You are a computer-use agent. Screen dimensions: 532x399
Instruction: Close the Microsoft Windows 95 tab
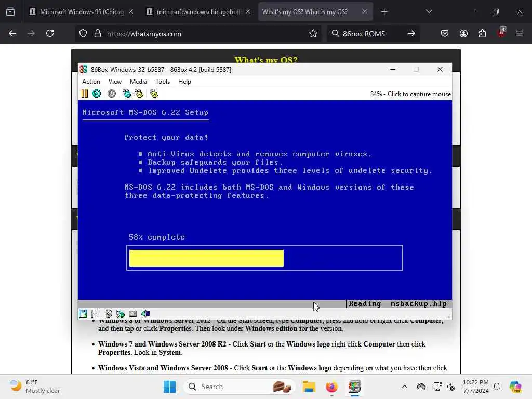131,11
